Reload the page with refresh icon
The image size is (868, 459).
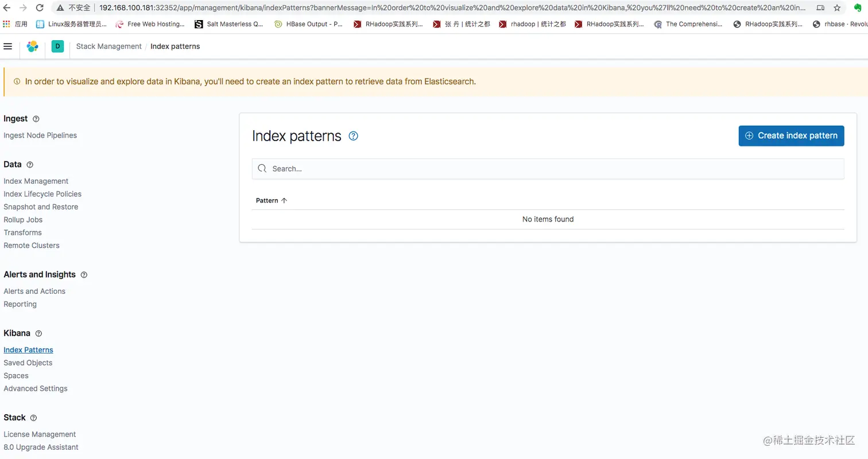coord(40,8)
